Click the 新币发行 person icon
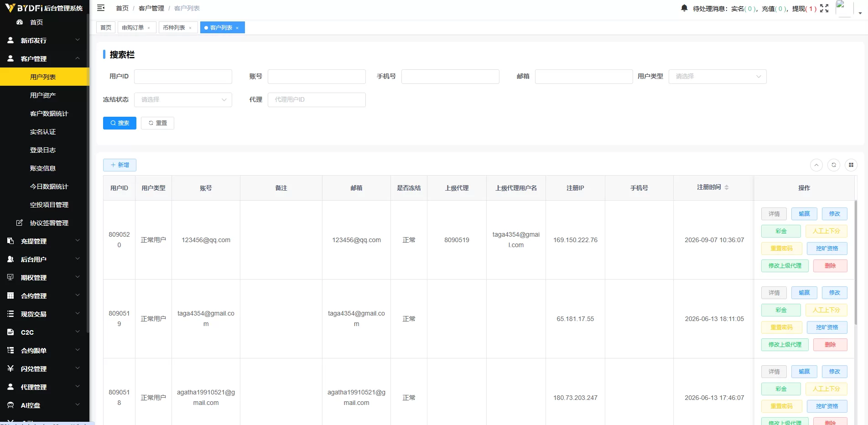This screenshot has width=868, height=425. (x=10, y=40)
